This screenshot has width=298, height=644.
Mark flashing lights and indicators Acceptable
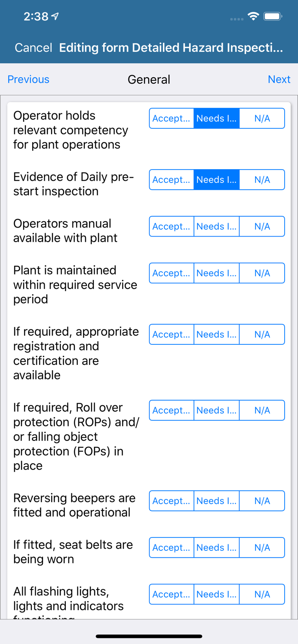(172, 595)
